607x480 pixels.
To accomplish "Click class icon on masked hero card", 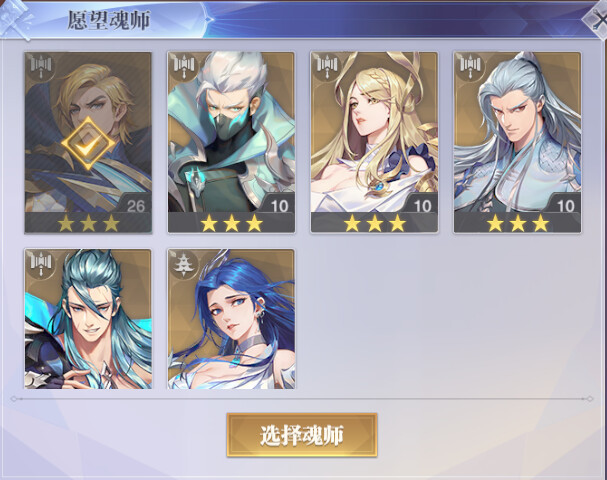I will click(x=184, y=67).
